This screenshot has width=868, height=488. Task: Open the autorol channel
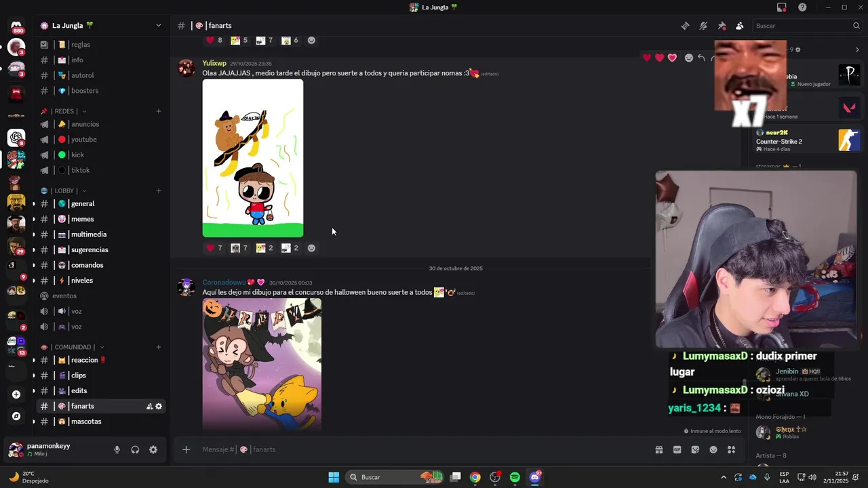(x=101, y=75)
